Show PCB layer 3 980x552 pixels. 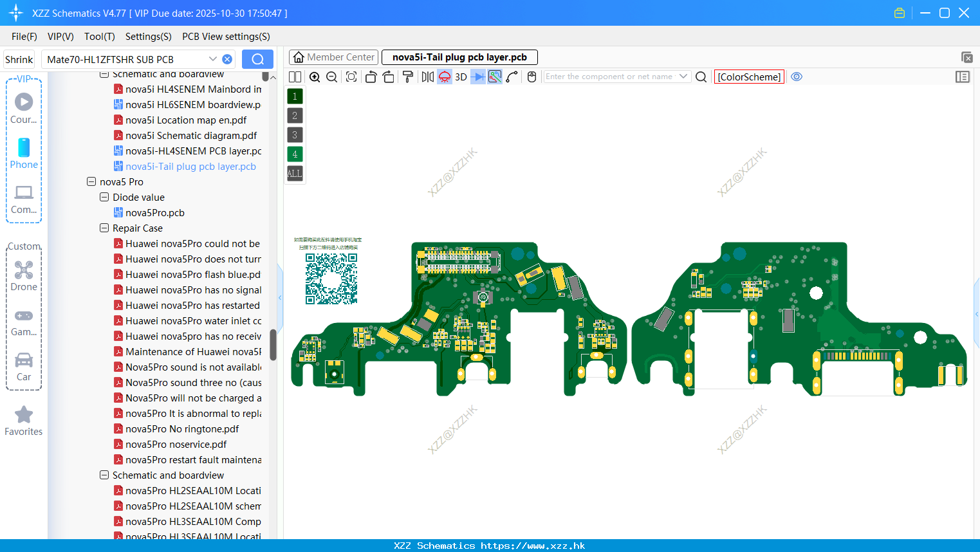(295, 135)
